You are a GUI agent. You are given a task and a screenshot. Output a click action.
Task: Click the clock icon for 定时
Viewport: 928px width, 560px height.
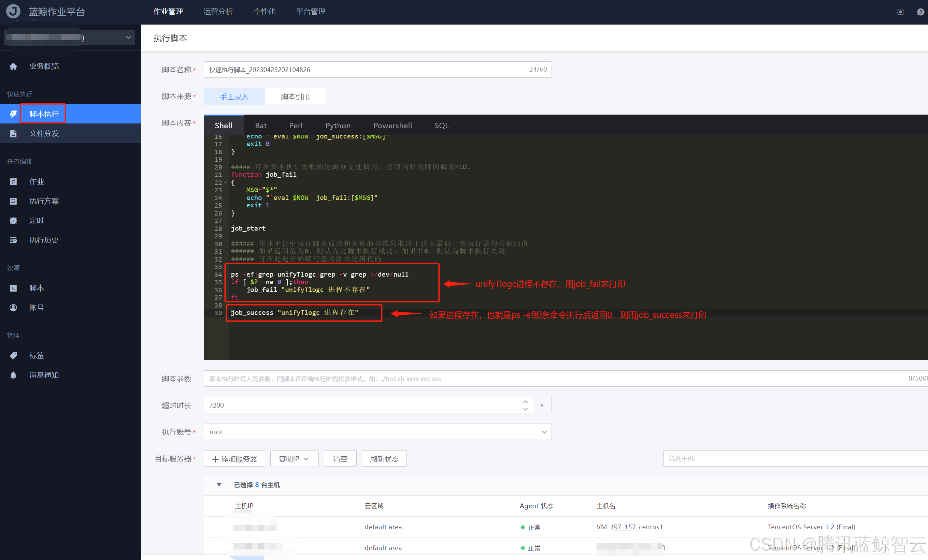pyautogui.click(x=13, y=221)
